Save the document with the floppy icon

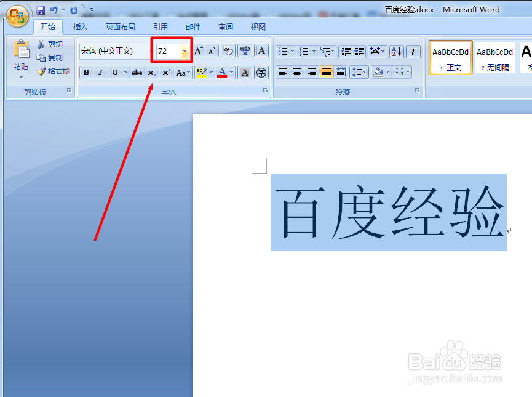pos(41,10)
